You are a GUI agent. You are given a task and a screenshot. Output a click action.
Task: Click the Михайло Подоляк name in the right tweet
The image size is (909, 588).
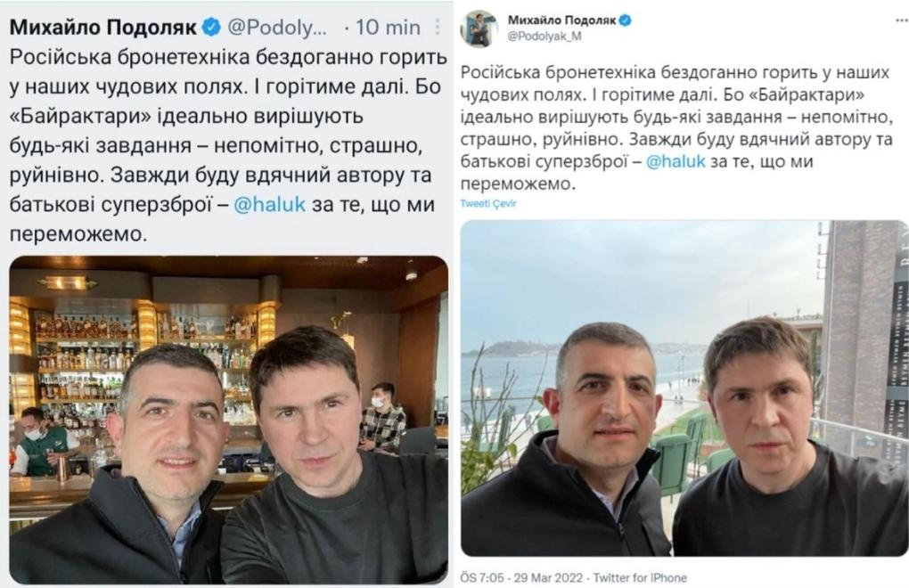click(x=561, y=20)
